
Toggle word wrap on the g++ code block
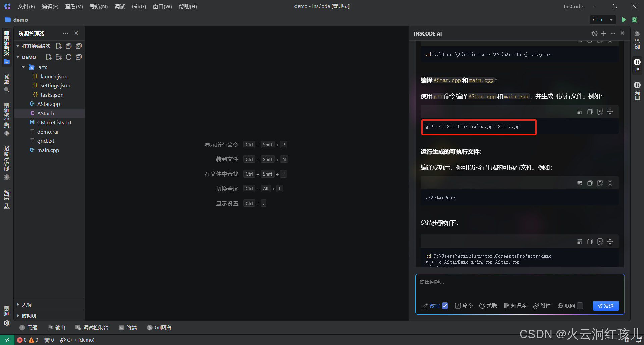tap(580, 112)
